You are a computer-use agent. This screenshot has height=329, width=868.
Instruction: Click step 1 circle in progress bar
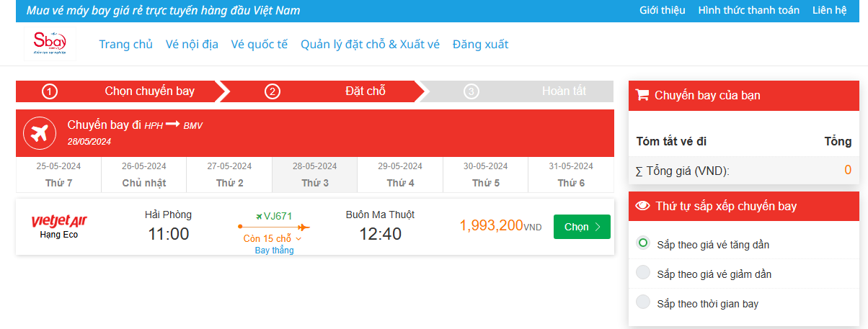tap(50, 91)
